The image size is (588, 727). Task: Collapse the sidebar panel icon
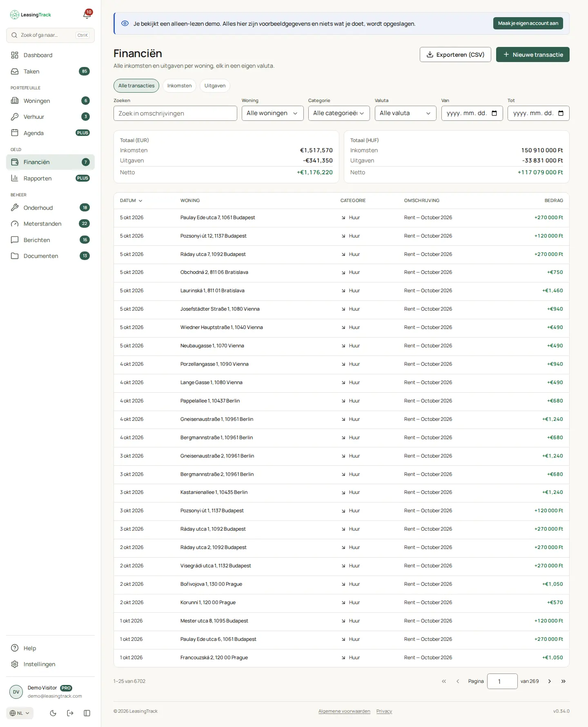87,713
